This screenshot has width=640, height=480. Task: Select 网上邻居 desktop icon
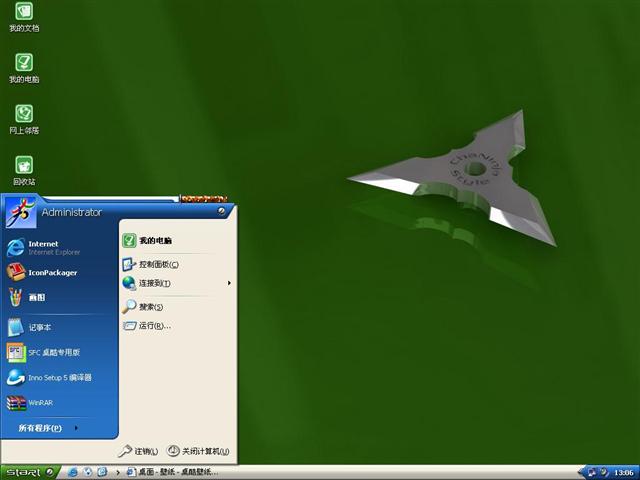(24, 119)
